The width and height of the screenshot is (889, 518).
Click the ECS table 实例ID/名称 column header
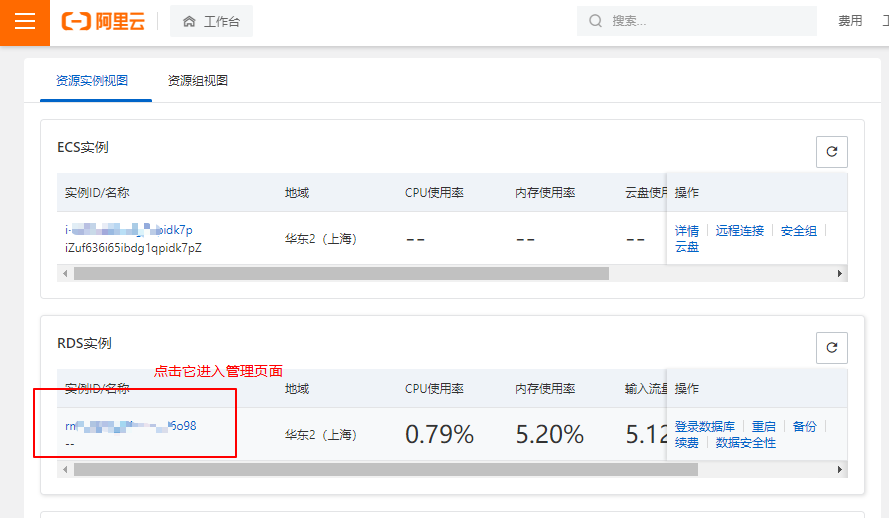[x=97, y=193]
